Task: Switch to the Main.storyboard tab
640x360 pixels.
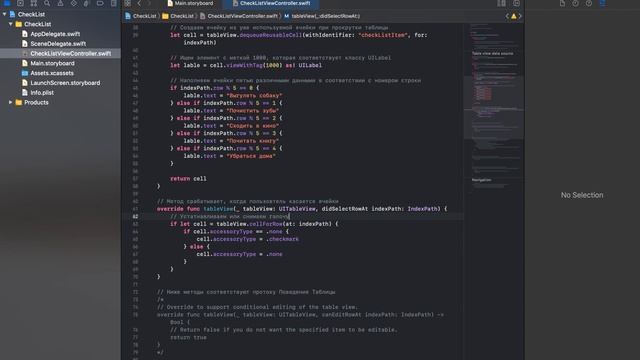Action: click(190, 3)
